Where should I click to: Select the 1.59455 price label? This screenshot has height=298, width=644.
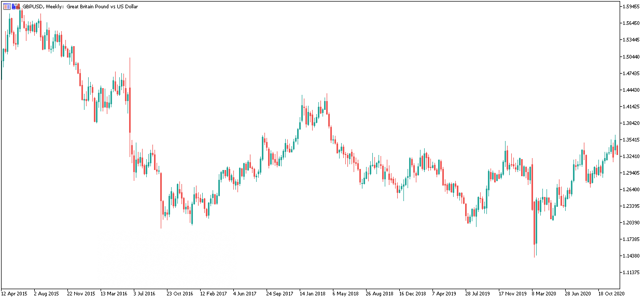[632, 7]
